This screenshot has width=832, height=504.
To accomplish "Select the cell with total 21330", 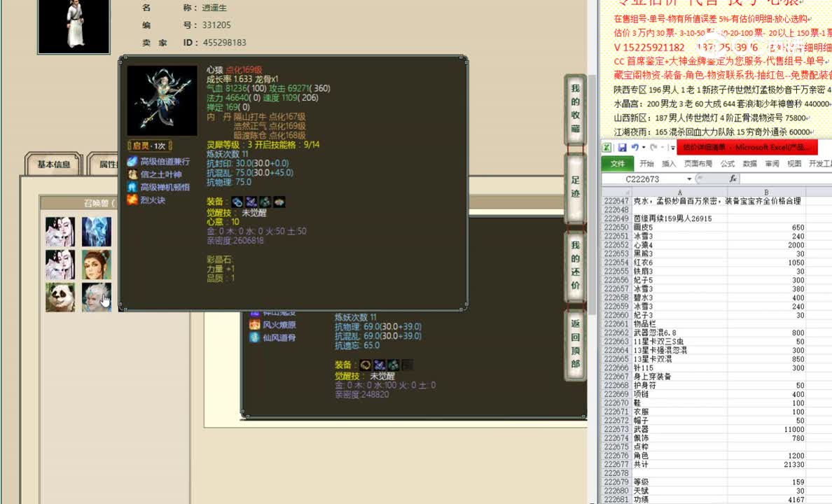I will [767, 464].
